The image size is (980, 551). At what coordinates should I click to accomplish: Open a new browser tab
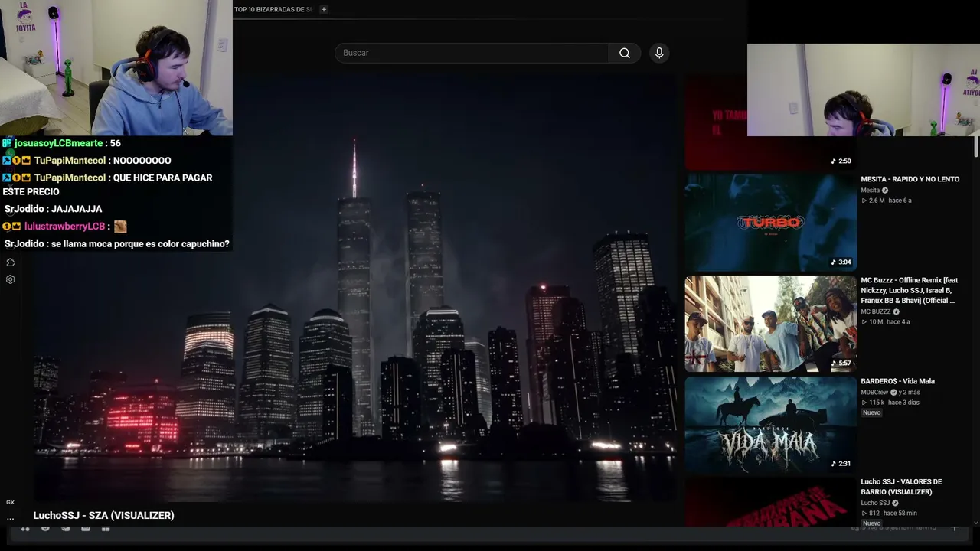point(324,9)
